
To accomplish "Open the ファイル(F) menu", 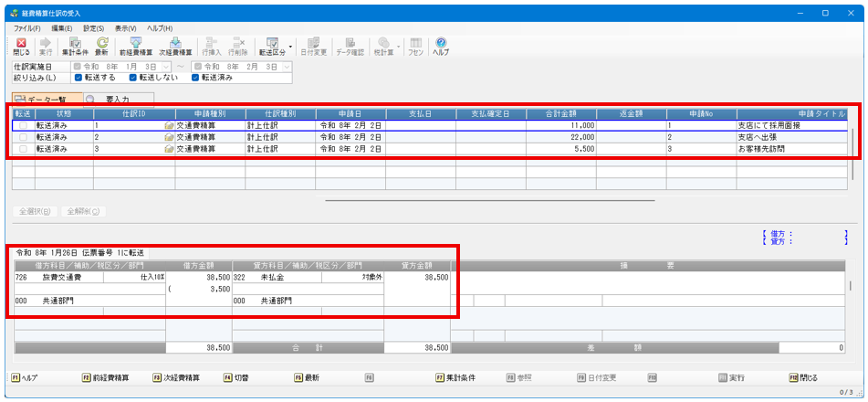I will 26,29.
